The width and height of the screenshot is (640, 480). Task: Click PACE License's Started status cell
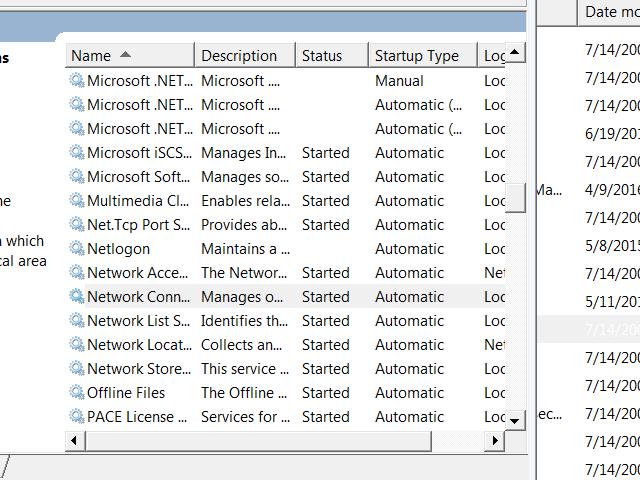[326, 417]
